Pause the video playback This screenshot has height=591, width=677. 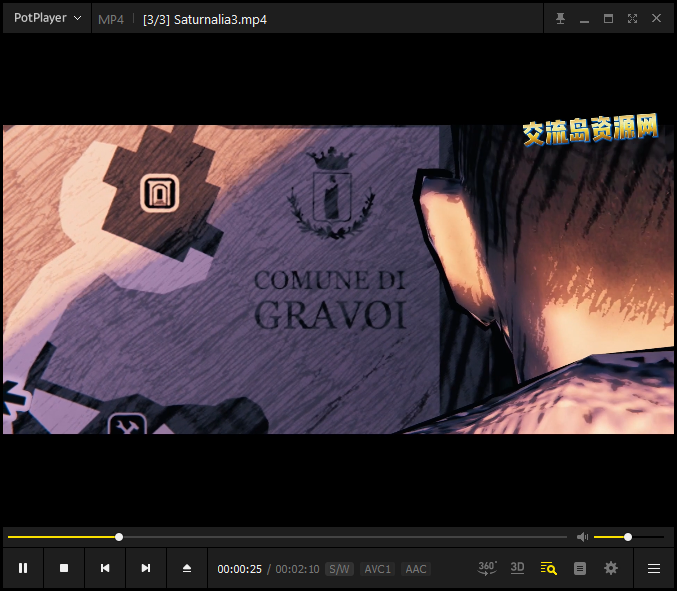point(23,568)
